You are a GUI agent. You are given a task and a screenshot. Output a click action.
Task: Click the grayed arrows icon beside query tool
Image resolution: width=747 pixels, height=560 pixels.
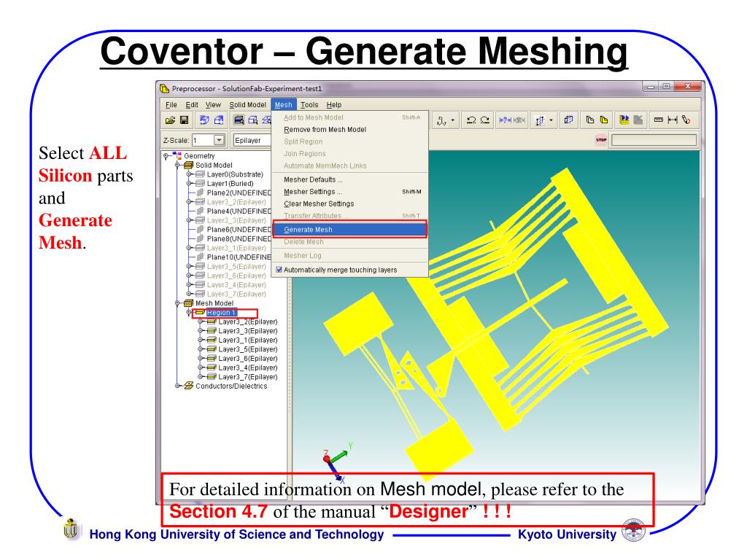tap(519, 120)
